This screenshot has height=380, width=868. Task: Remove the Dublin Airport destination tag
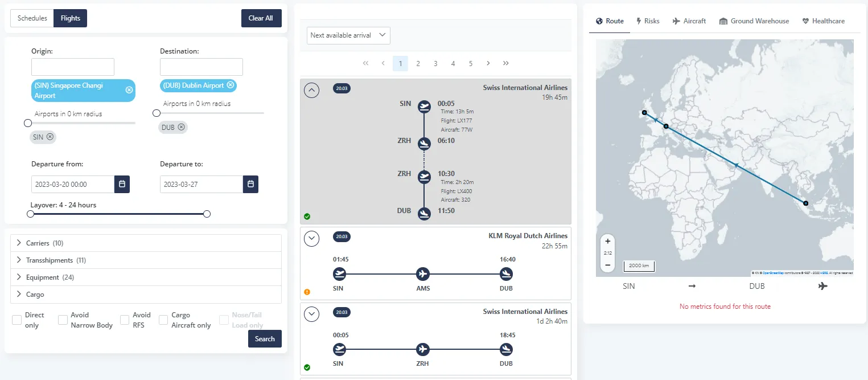point(230,85)
